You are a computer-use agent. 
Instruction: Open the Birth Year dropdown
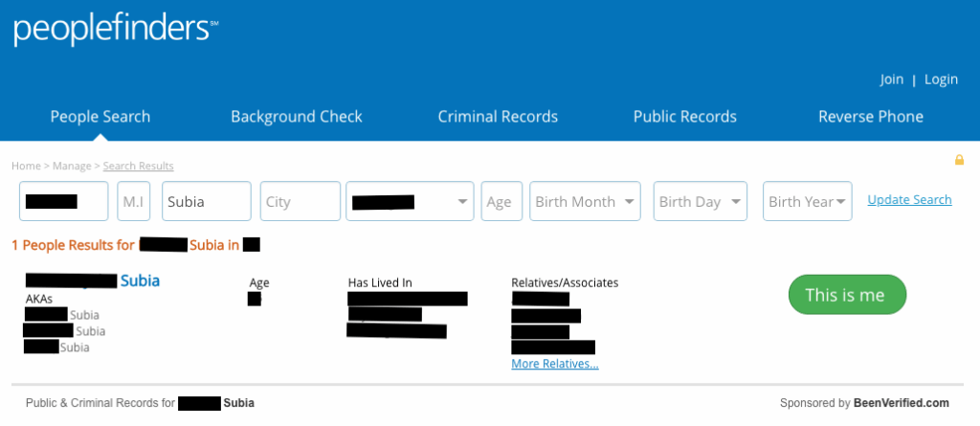[x=808, y=202]
